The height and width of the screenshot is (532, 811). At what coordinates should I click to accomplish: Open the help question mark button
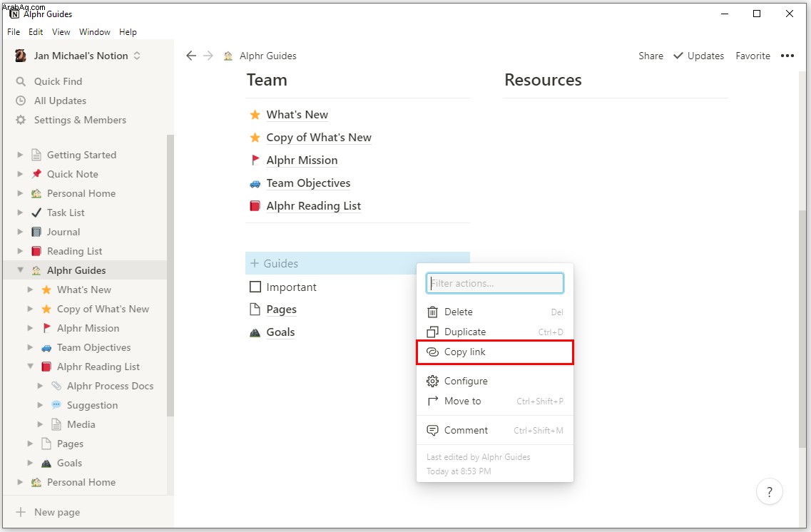click(x=769, y=491)
